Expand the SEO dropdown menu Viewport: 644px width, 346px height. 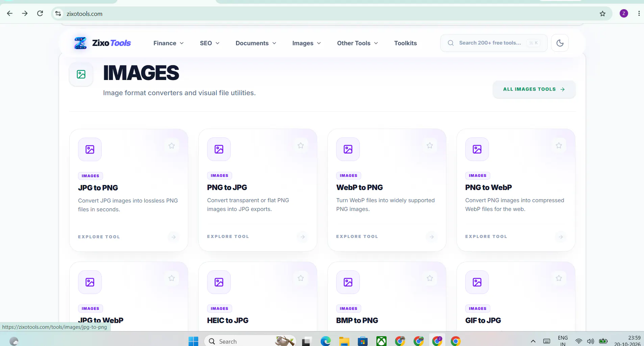pos(209,43)
